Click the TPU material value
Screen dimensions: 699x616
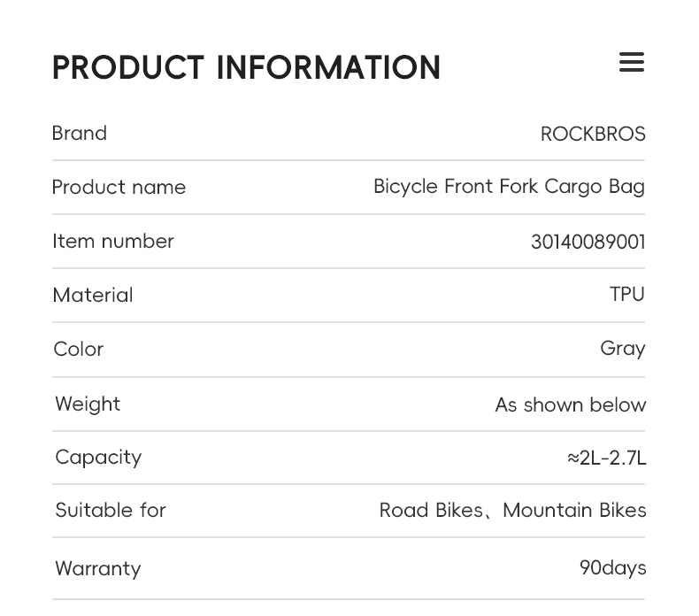[x=626, y=295]
